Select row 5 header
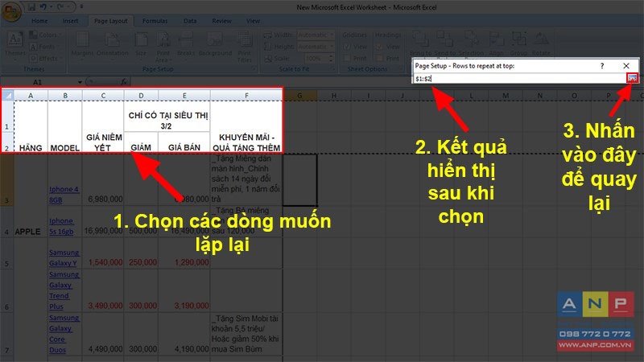644x362 pixels. (x=7, y=253)
